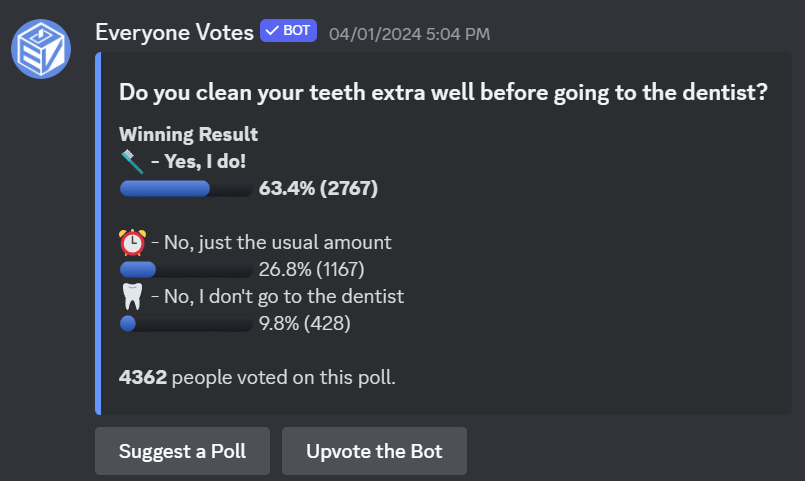Click the Winning Result heading
The width and height of the screenshot is (805, 481).
tap(188, 134)
